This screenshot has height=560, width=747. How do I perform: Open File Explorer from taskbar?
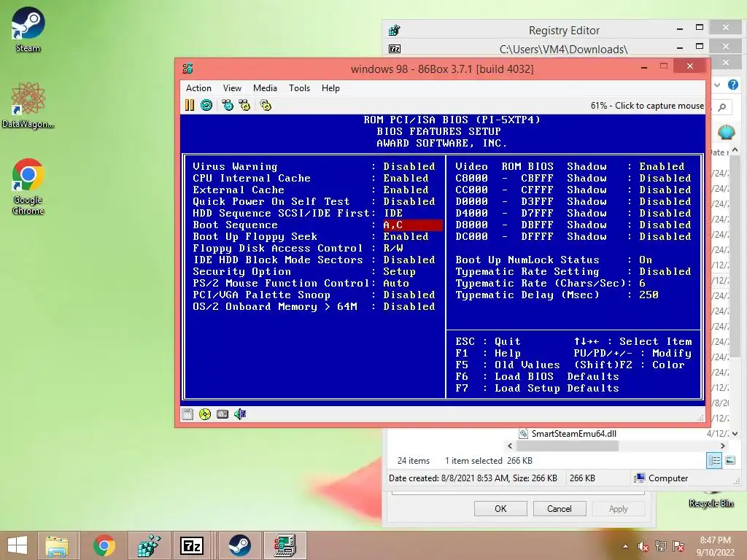pyautogui.click(x=57, y=545)
